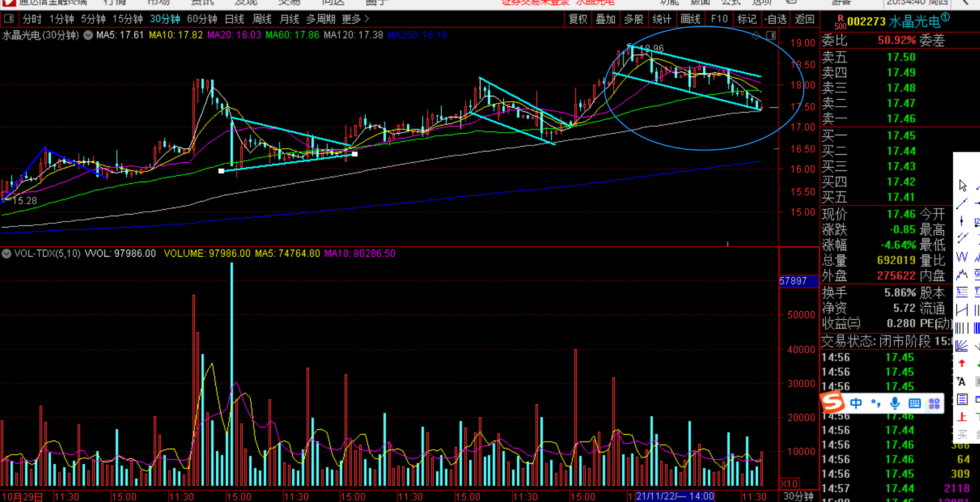
Task: Toggle Chinese/English input mode in Sogou bar
Action: [856, 403]
